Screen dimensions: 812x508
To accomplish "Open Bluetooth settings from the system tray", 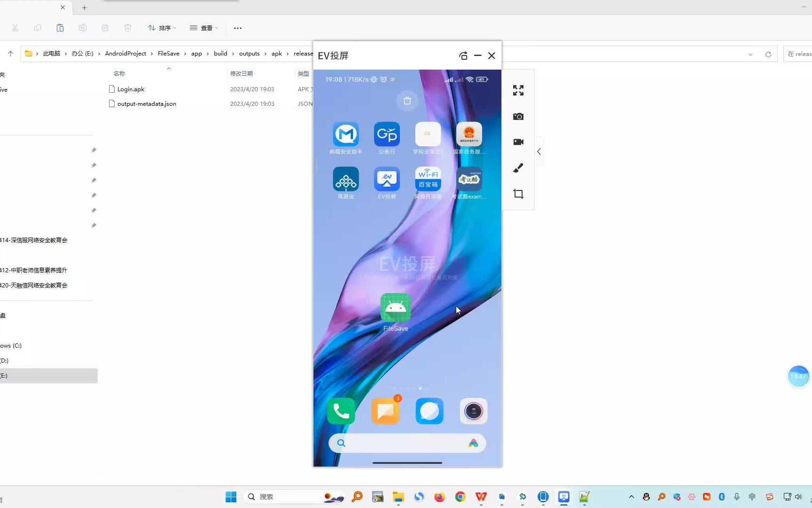I will (722, 496).
